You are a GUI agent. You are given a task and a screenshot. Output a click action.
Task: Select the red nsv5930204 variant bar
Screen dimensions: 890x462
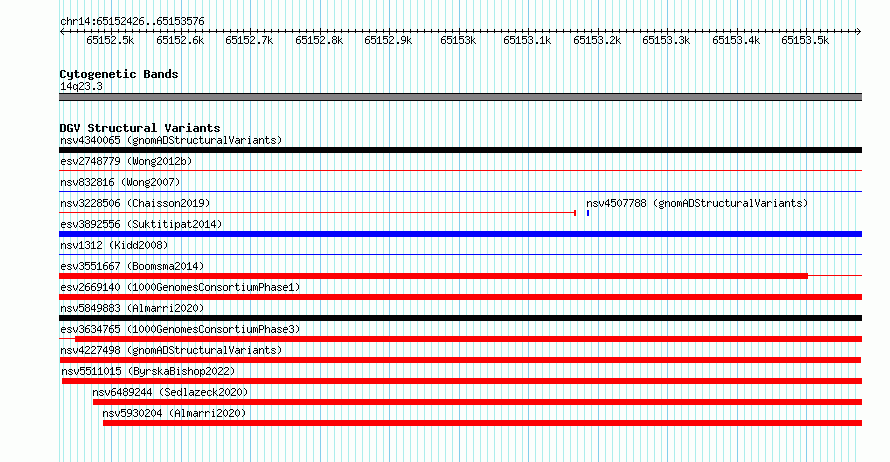pos(482,423)
